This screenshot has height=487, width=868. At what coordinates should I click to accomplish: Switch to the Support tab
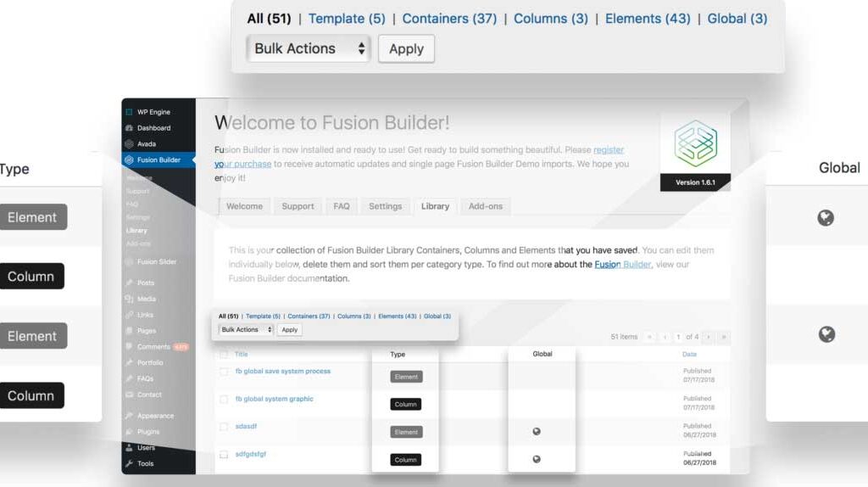point(298,206)
